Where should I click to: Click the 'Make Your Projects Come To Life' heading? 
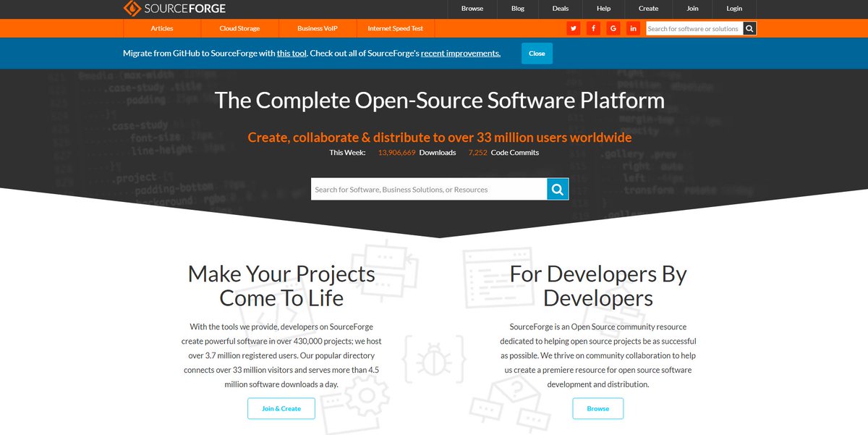[x=281, y=286]
